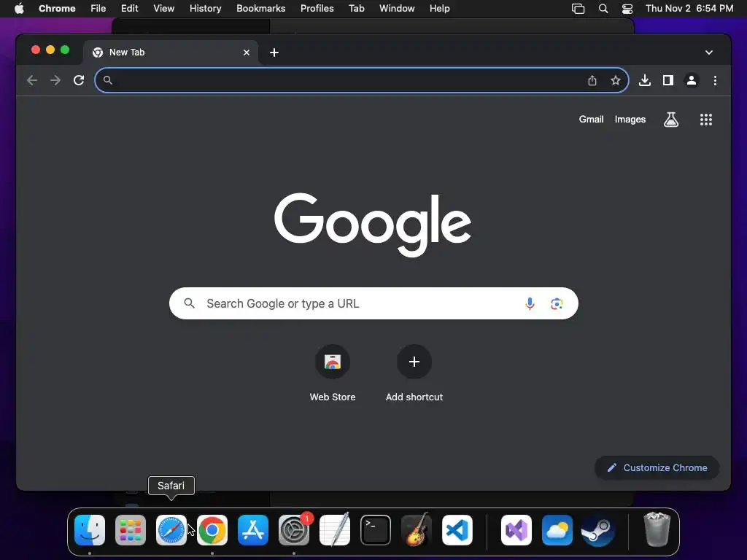Open the Bookmarks menu

(260, 9)
